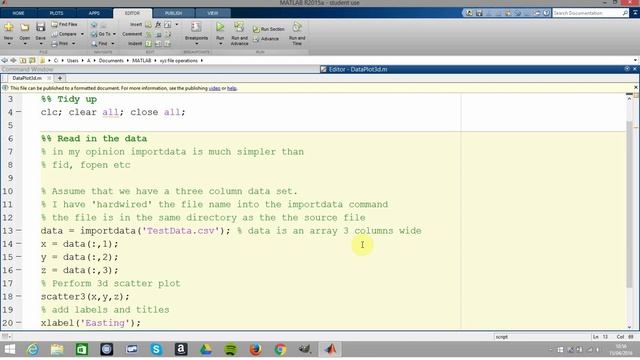This screenshot has width=640, height=360.
Task: Click the MATLAB folder in the path
Action: 141,60
